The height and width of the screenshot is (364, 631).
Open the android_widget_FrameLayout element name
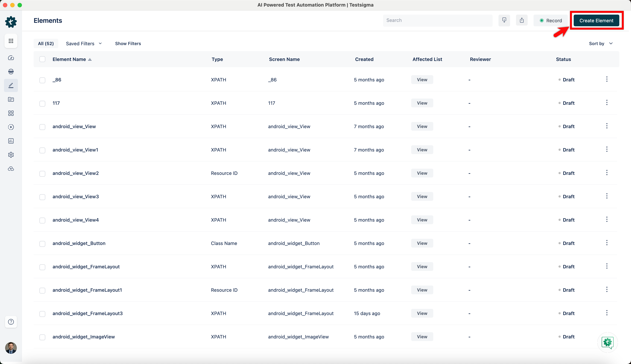click(x=86, y=267)
